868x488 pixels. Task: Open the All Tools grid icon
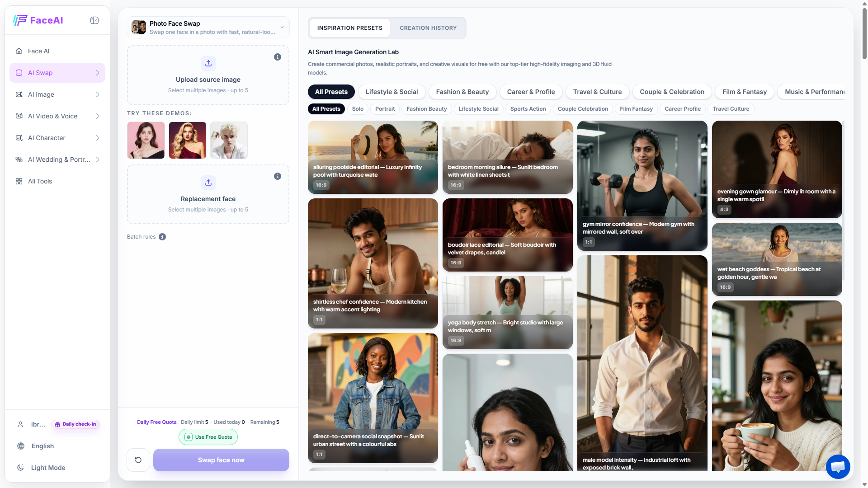pyautogui.click(x=19, y=181)
